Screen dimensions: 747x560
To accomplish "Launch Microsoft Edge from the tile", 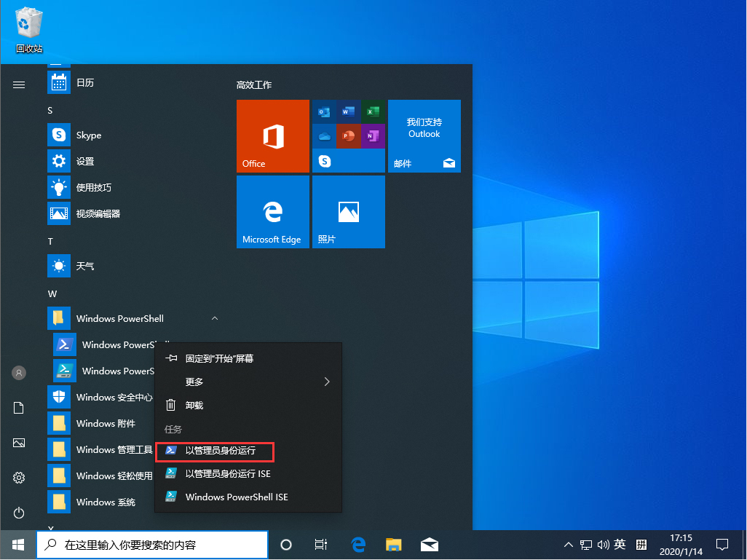I will point(273,212).
